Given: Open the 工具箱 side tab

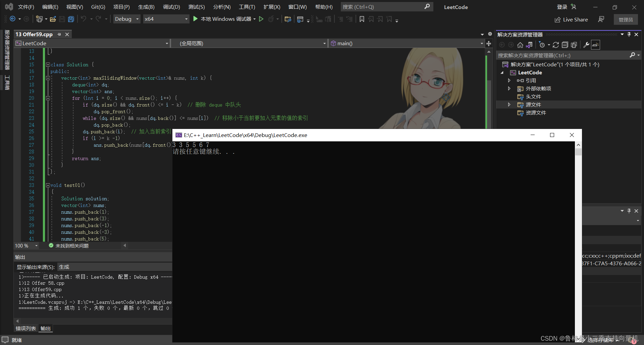Looking at the screenshot, I should [7, 82].
